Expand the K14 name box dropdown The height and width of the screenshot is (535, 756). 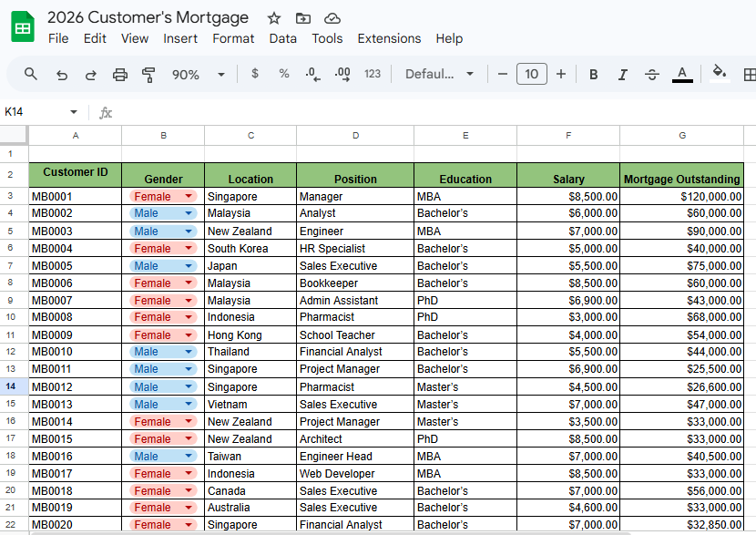pyautogui.click(x=73, y=112)
